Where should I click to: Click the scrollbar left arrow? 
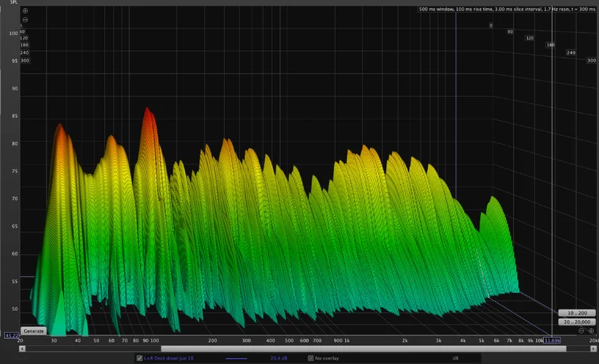click(22, 349)
